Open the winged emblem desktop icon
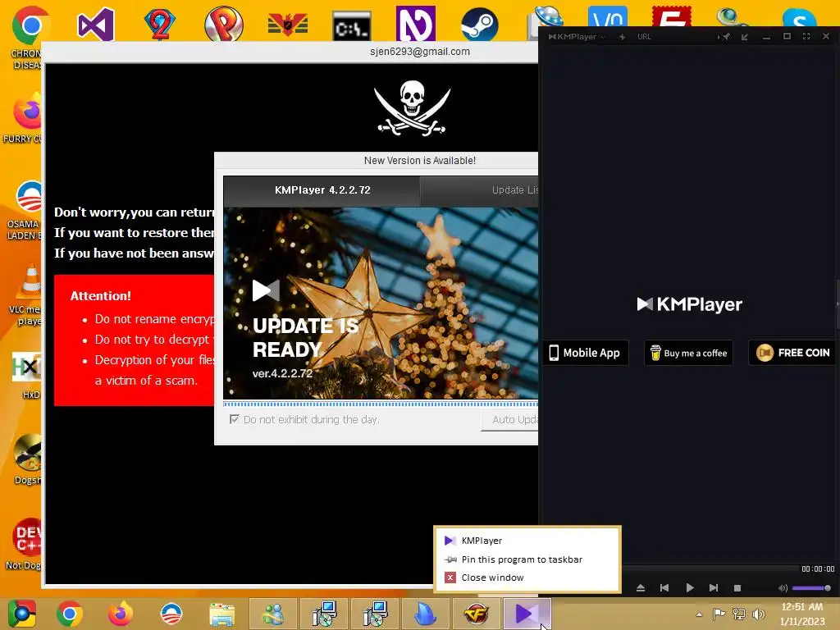Image resolution: width=840 pixels, height=630 pixels. [288, 25]
